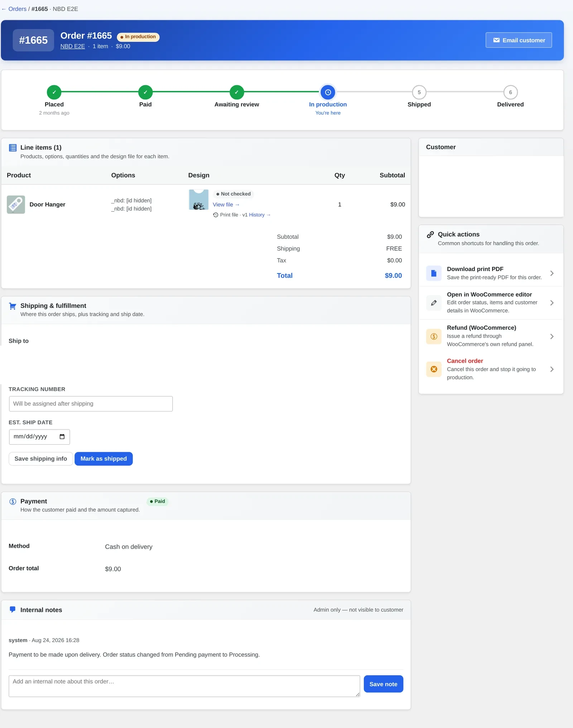Open the NBD E2E customer link
The width and height of the screenshot is (573, 728).
coord(73,46)
